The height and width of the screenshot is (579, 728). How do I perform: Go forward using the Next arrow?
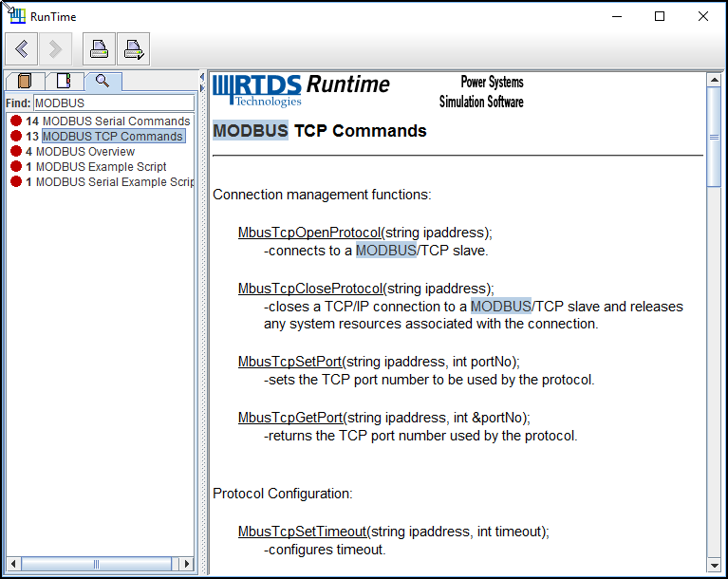click(55, 48)
